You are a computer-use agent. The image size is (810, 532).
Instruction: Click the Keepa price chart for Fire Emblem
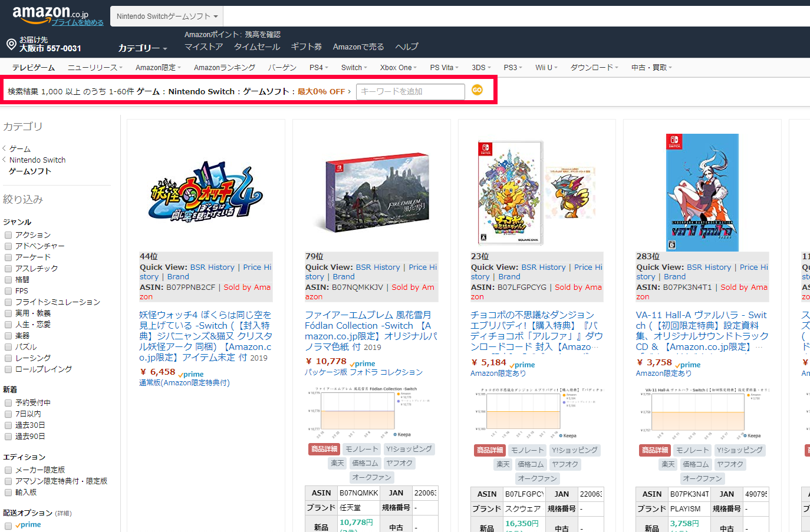coord(360,412)
